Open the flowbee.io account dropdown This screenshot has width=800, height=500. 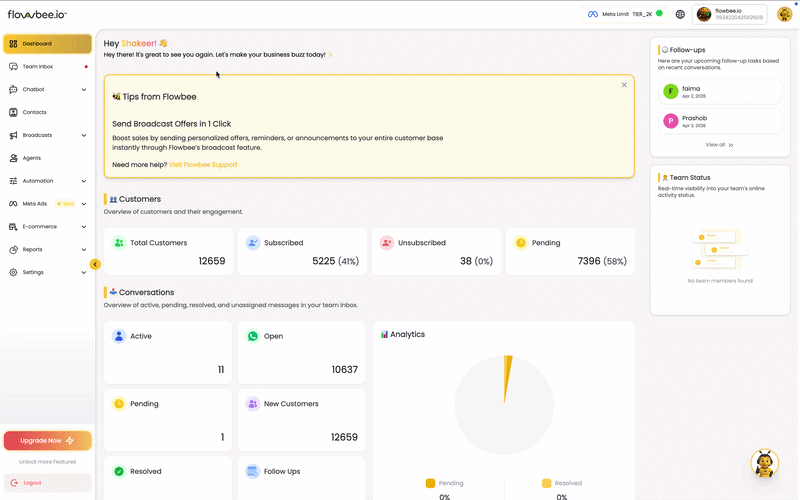point(730,14)
